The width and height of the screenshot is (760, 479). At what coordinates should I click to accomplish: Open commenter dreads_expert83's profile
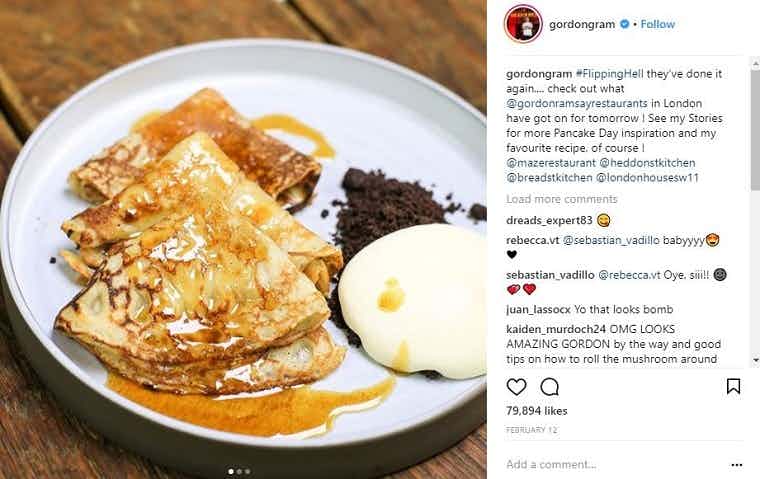pyautogui.click(x=549, y=221)
